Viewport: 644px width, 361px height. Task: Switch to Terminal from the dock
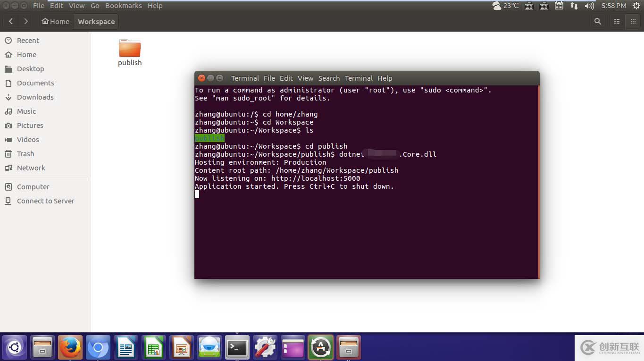pos(237,348)
